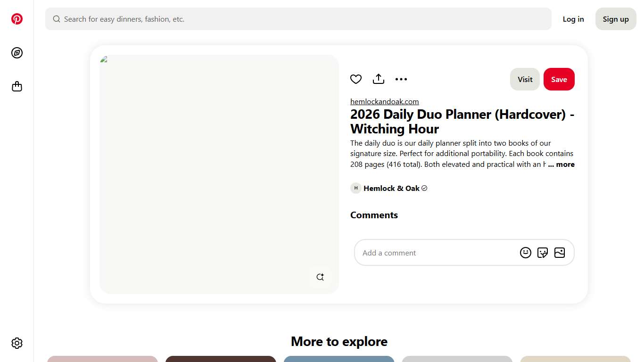Click the Pinterest logo
The width and height of the screenshot is (644, 362).
[17, 19]
